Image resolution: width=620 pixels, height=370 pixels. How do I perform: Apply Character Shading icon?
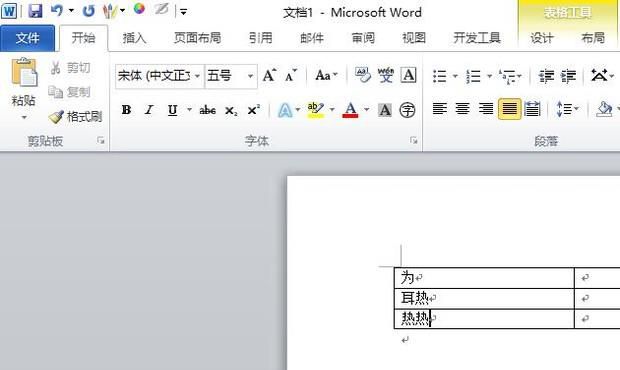pyautogui.click(x=385, y=110)
